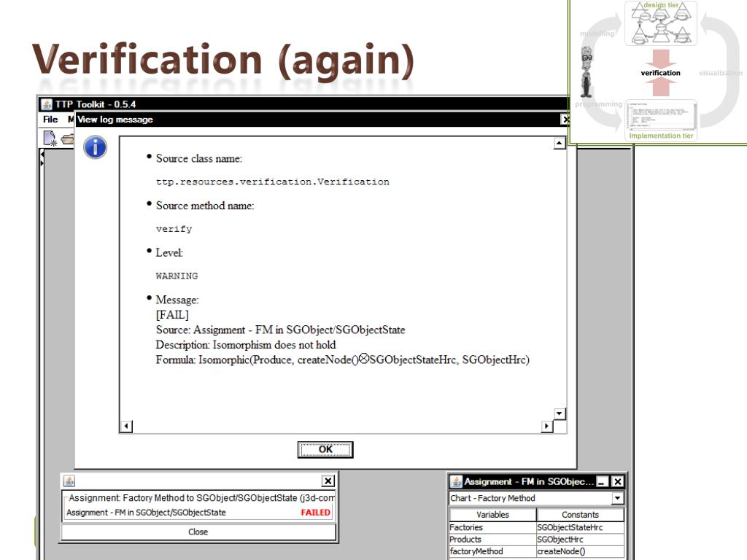Click the log message scroll left arrow
The height and width of the screenshot is (560, 747).
pyautogui.click(x=126, y=426)
